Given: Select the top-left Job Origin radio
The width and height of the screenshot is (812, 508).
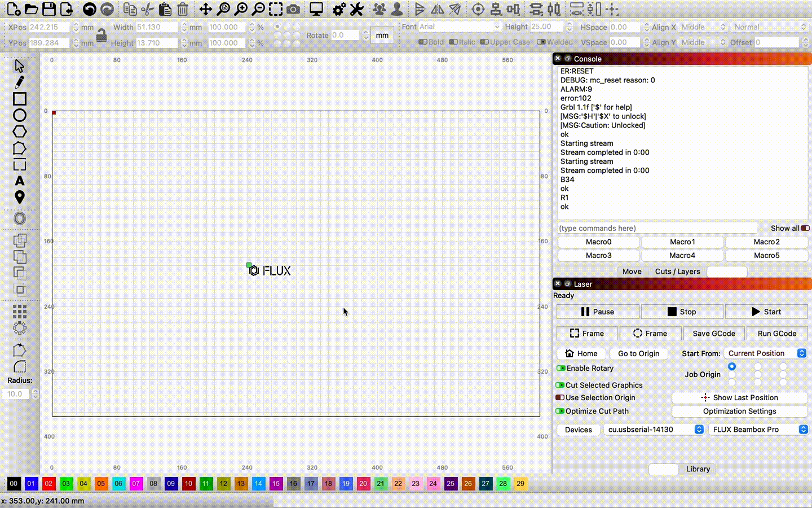Looking at the screenshot, I should coord(732,367).
